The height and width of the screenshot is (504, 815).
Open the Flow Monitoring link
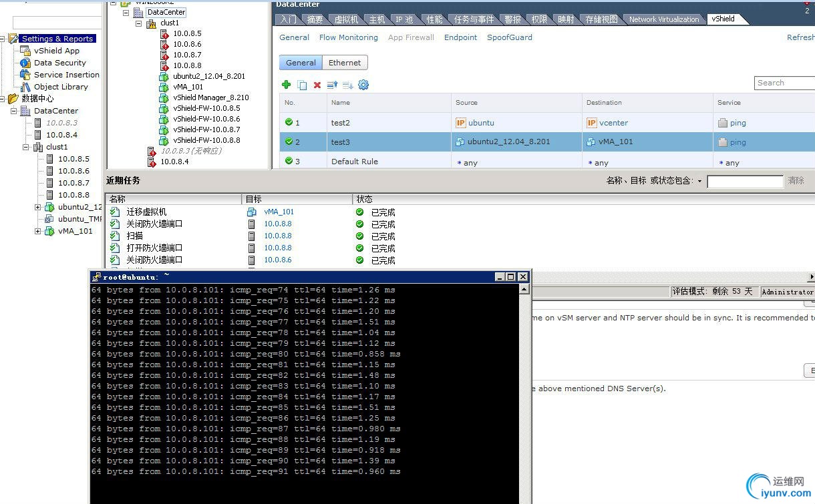(x=349, y=37)
